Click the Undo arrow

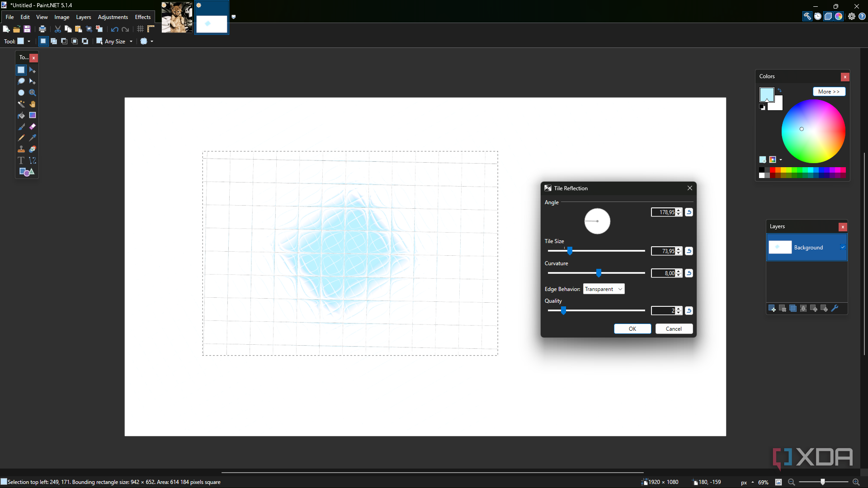click(115, 29)
